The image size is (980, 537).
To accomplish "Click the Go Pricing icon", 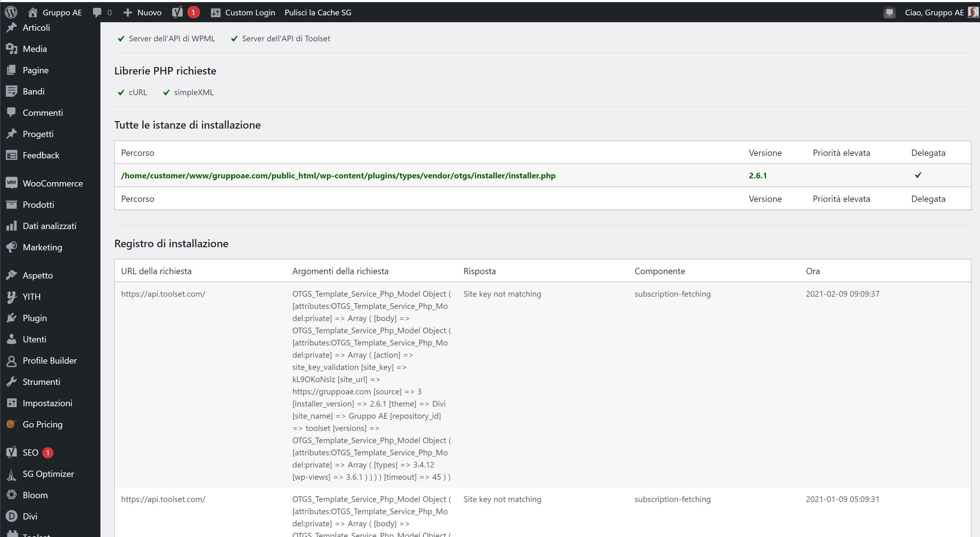I will pos(11,424).
